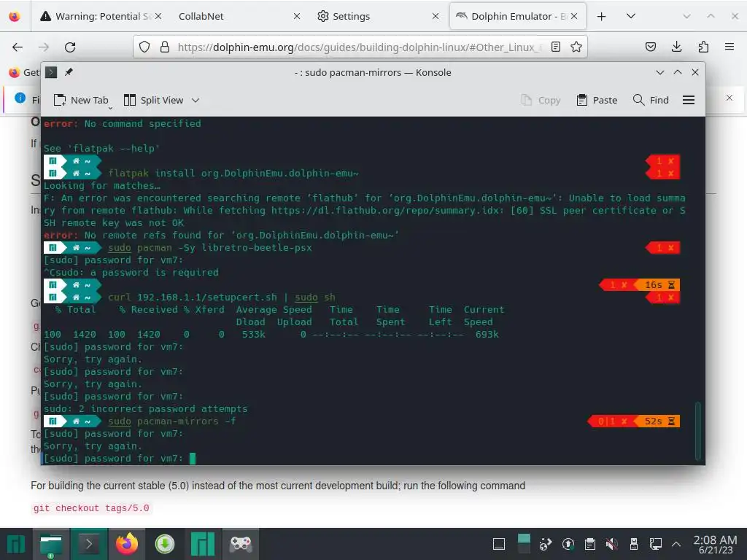The width and height of the screenshot is (747, 560).
Task: Click the Get bookmark toolbar item
Action: pyautogui.click(x=24, y=72)
